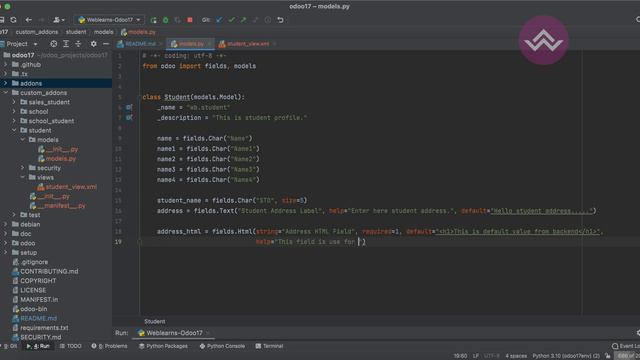Viewport: 640px width, 360px height.
Task: Click the Forward navigation arrow
Action: (41, 20)
